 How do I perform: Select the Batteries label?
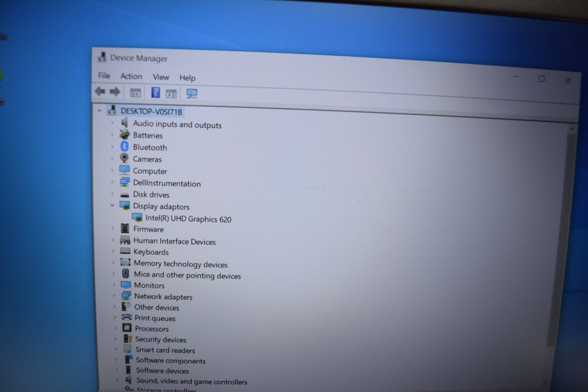[148, 135]
